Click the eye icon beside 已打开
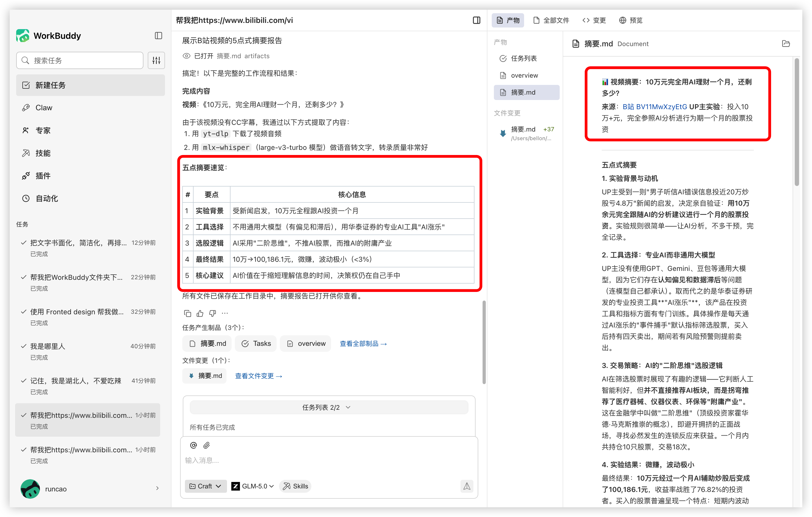Viewport: 812px width, 517px height. click(x=187, y=56)
